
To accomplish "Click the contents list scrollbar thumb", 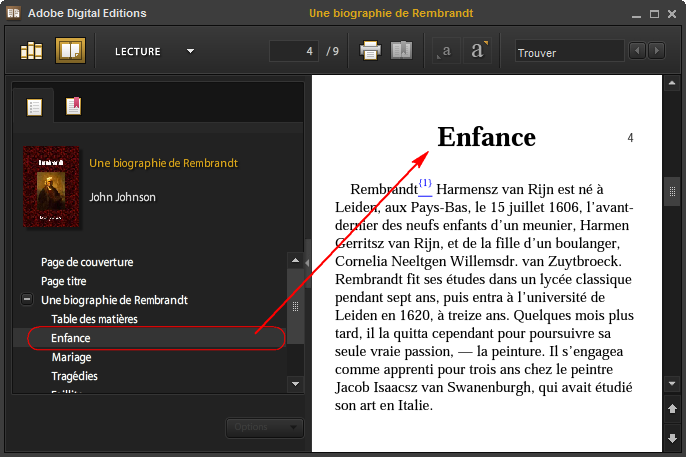I will (x=295, y=306).
